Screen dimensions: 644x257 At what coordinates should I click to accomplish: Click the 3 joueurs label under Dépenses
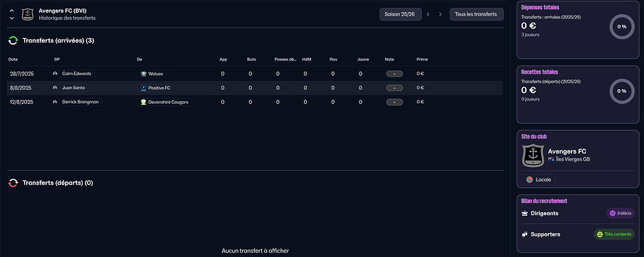(x=530, y=35)
